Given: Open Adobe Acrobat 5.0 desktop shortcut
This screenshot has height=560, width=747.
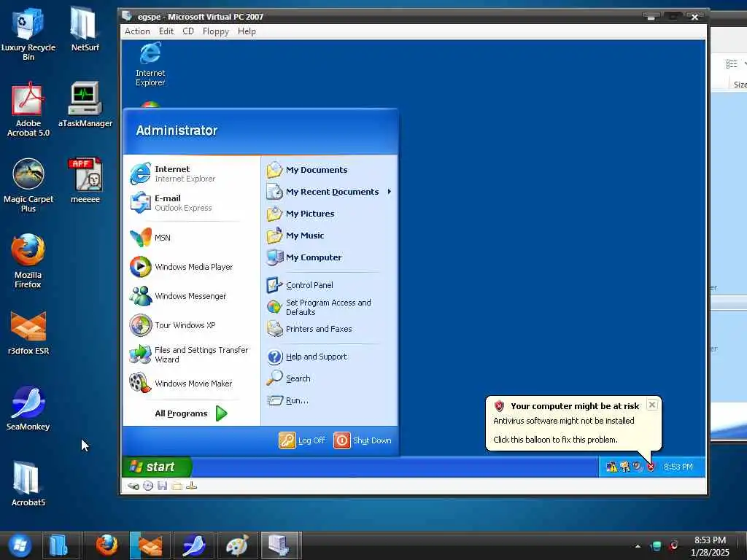Looking at the screenshot, I should click(x=28, y=109).
